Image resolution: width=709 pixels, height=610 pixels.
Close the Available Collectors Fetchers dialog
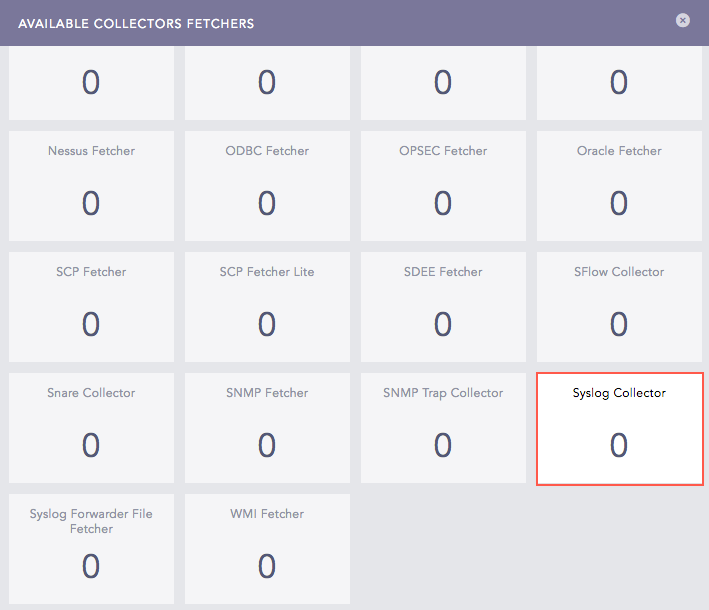tap(683, 20)
